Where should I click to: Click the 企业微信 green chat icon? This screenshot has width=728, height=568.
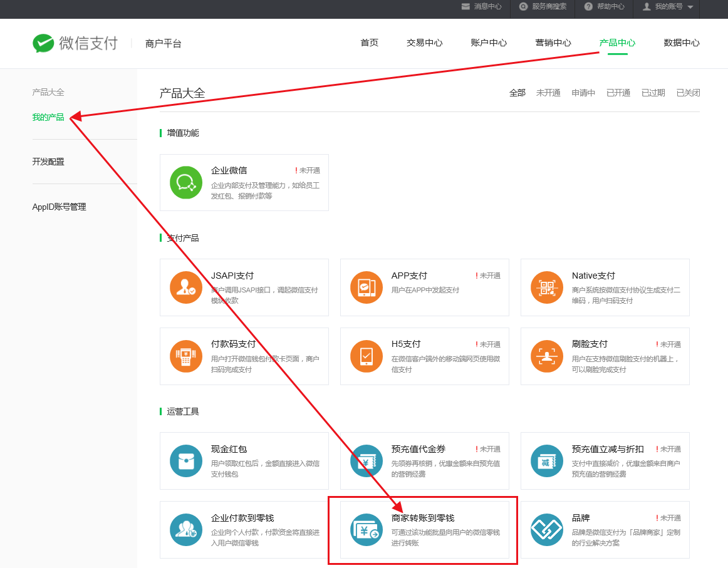pos(186,182)
